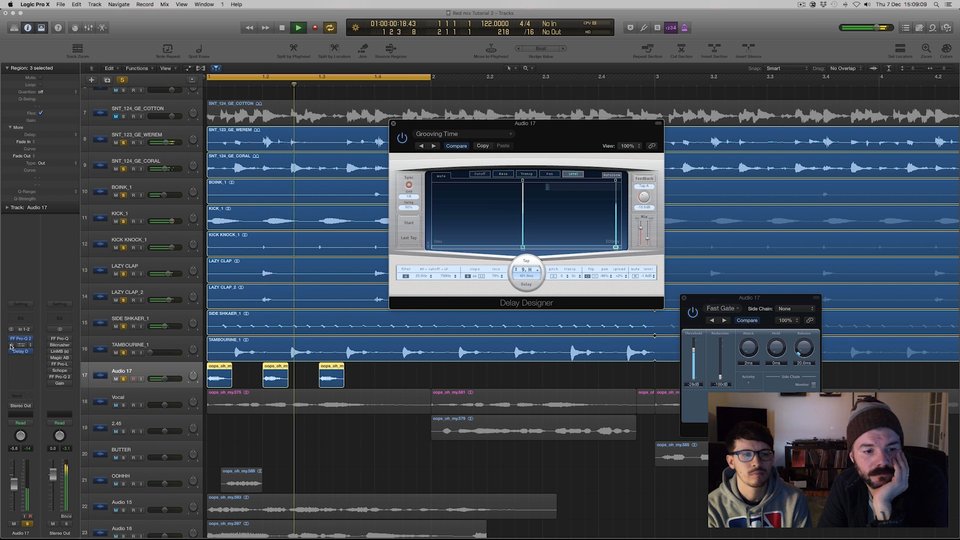Click Split by Locators toolbar icon
960x540 pixels.
pyautogui.click(x=334, y=48)
